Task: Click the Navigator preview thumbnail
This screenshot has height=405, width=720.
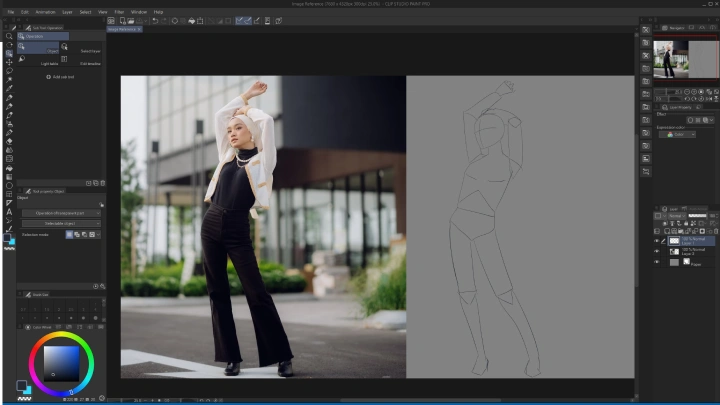Action: 685,59
